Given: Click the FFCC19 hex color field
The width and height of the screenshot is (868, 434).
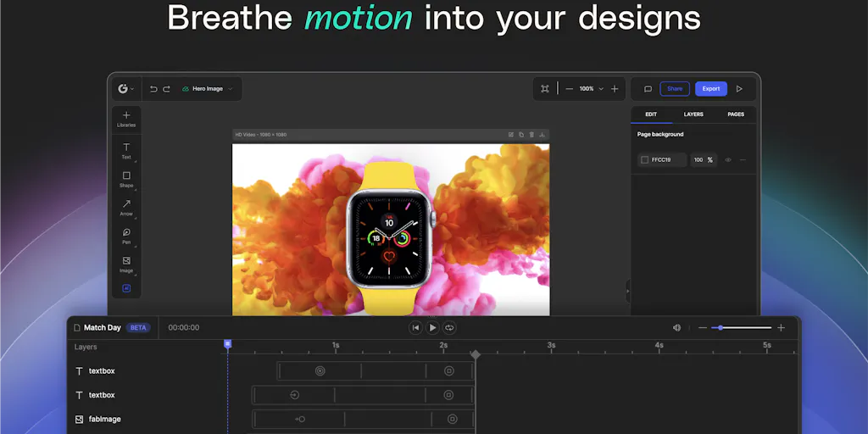Looking at the screenshot, I should coord(662,160).
